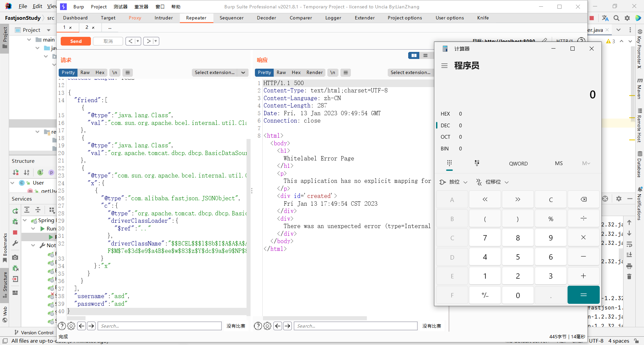Image resolution: width=644 pixels, height=345 pixels.
Task: Collapse the User class in Structure panel
Action: [x=12, y=183]
